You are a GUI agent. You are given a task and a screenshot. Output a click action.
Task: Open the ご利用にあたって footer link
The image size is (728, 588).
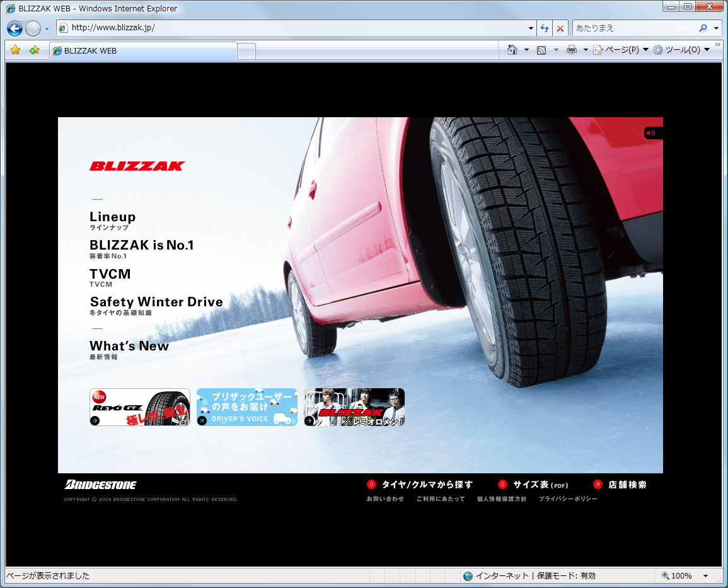point(441,499)
